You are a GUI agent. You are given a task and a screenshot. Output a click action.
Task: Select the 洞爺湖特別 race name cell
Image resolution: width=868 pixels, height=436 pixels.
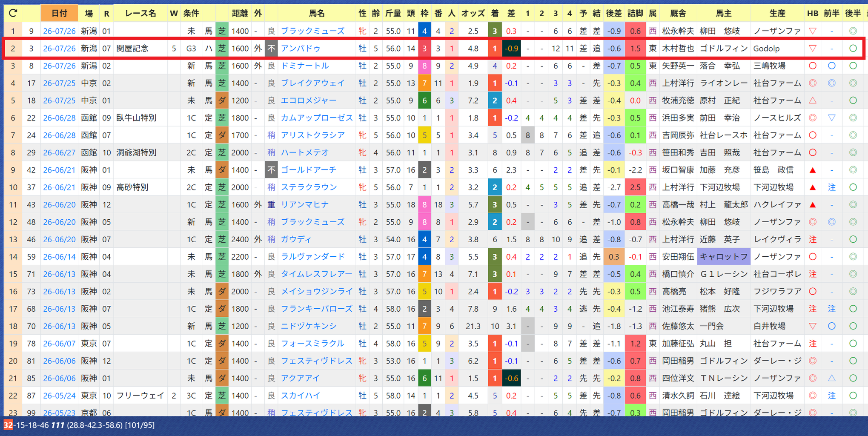pyautogui.click(x=140, y=152)
